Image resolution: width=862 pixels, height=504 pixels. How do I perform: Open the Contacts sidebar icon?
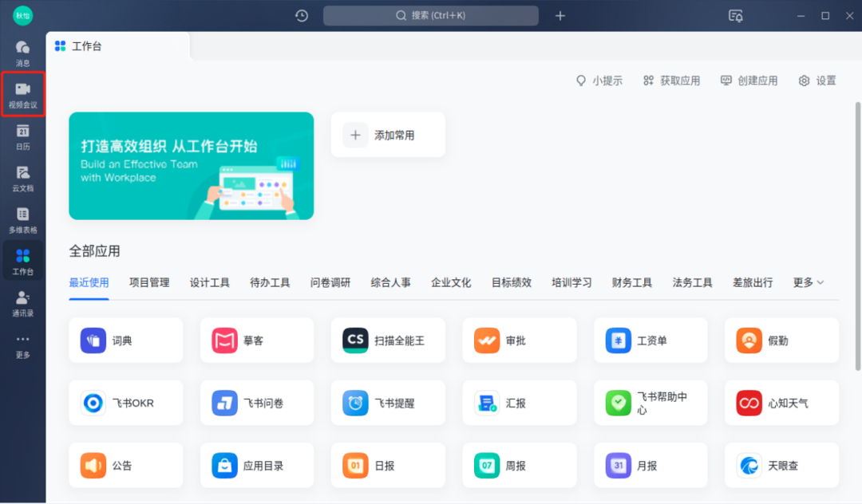point(22,302)
